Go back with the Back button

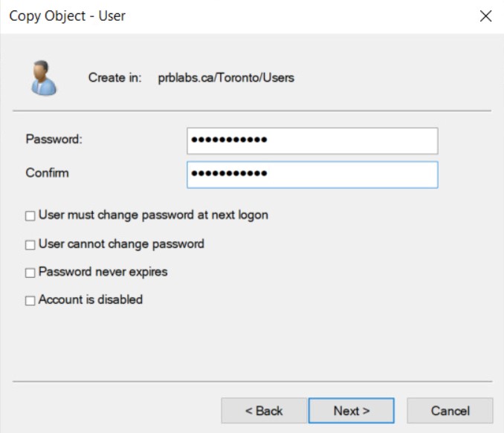(264, 411)
